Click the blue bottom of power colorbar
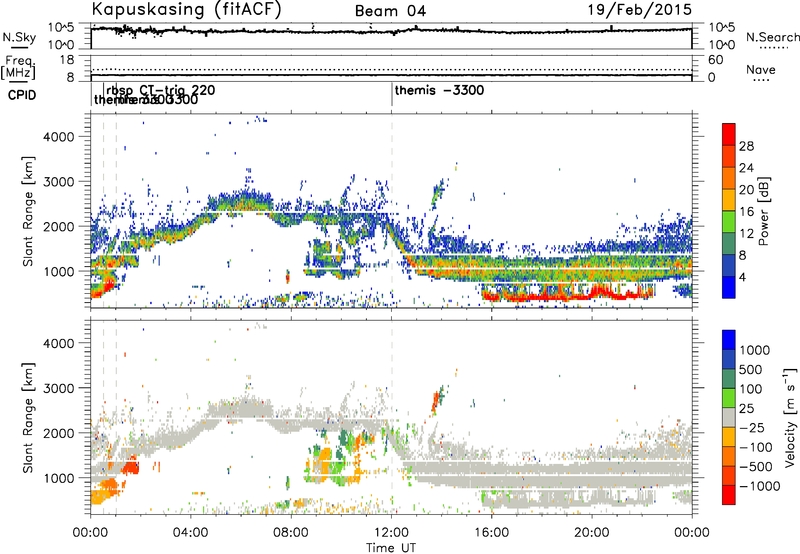Screen dimensions: 800x554 click(x=729, y=289)
